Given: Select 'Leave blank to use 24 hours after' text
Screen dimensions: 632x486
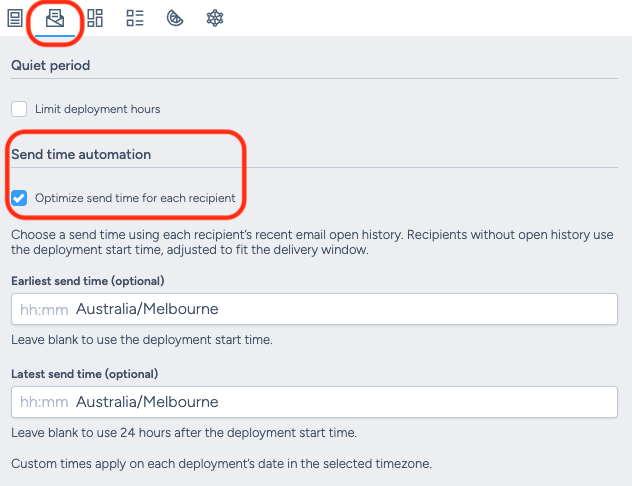Looking at the screenshot, I should click(184, 433).
